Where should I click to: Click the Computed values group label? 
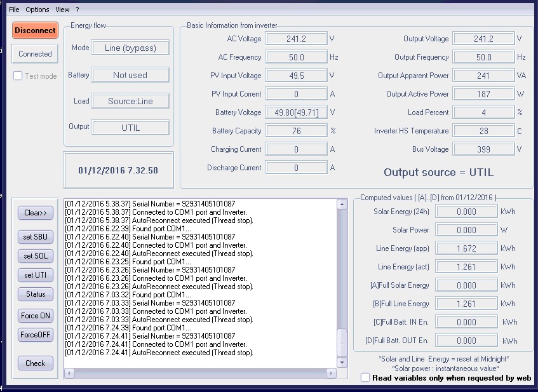(428, 198)
